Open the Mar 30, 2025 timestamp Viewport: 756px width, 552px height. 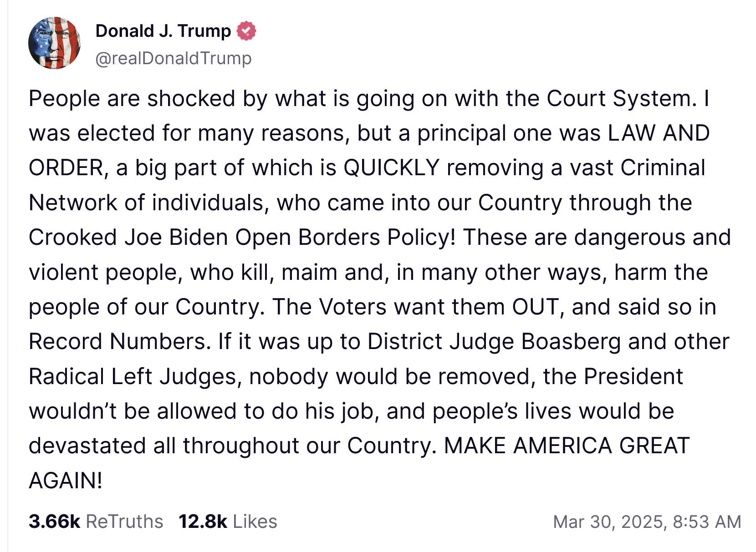click(x=610, y=522)
